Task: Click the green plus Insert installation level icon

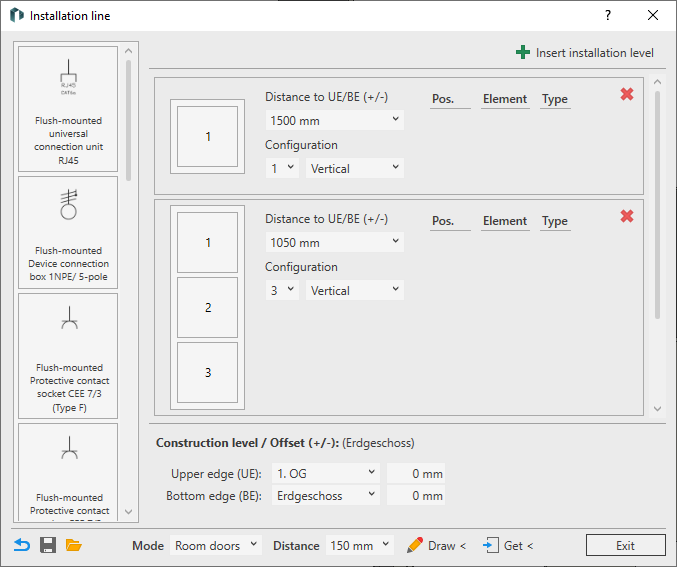Action: [x=523, y=53]
